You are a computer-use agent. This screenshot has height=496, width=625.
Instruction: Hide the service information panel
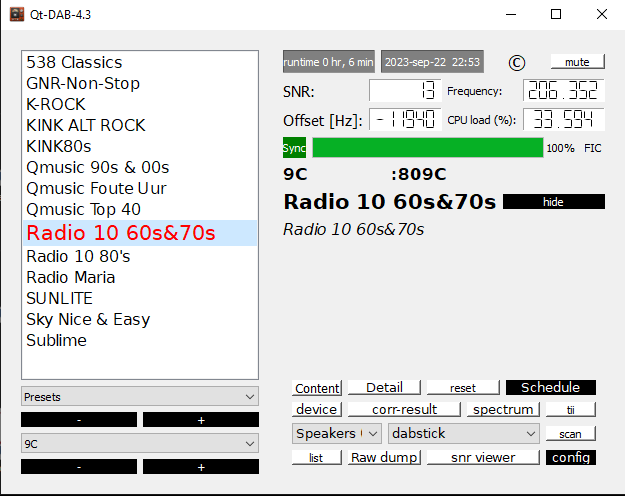pos(553,202)
